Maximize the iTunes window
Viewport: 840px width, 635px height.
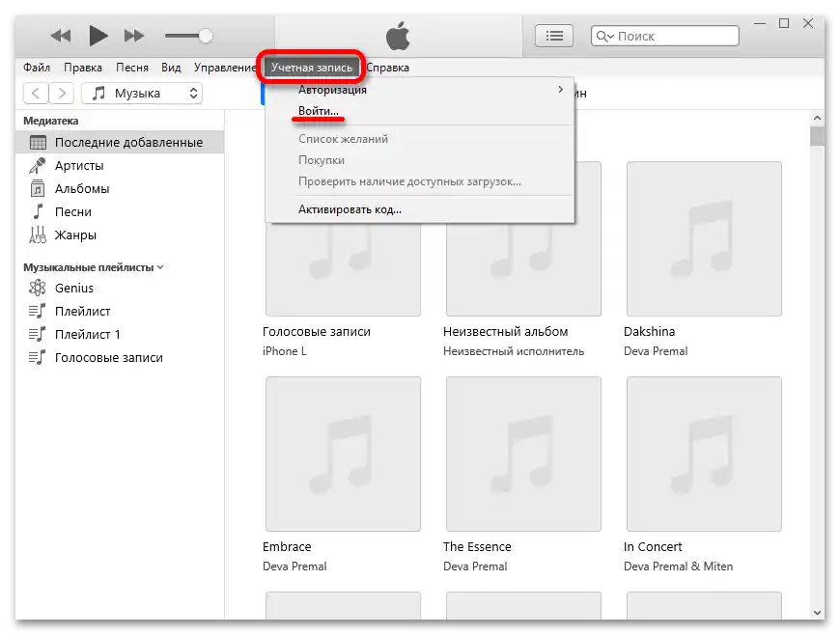click(x=784, y=23)
